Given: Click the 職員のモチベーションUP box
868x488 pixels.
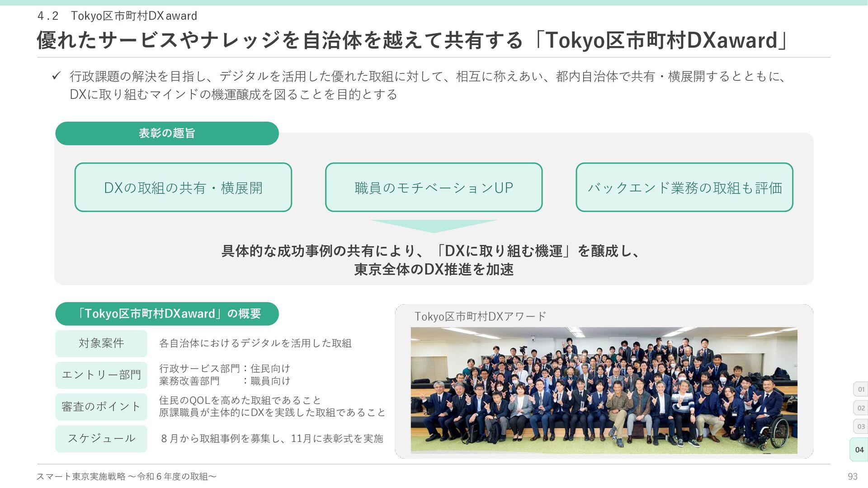Looking at the screenshot, I should tap(434, 187).
